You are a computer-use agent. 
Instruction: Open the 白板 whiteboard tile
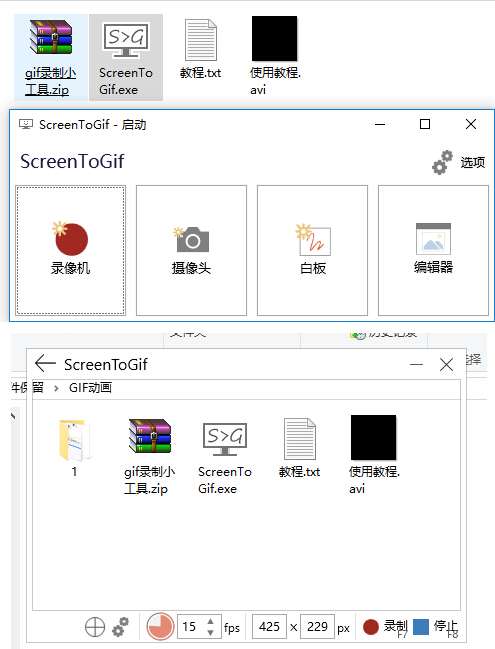312,250
